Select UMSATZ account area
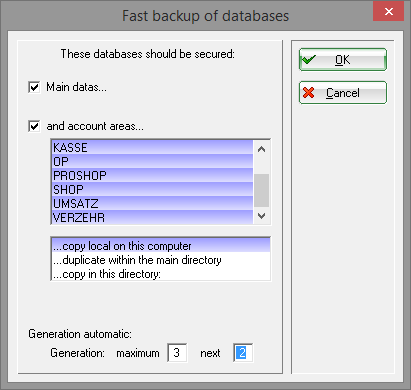Image resolution: width=411 pixels, height=390 pixels. (x=153, y=203)
